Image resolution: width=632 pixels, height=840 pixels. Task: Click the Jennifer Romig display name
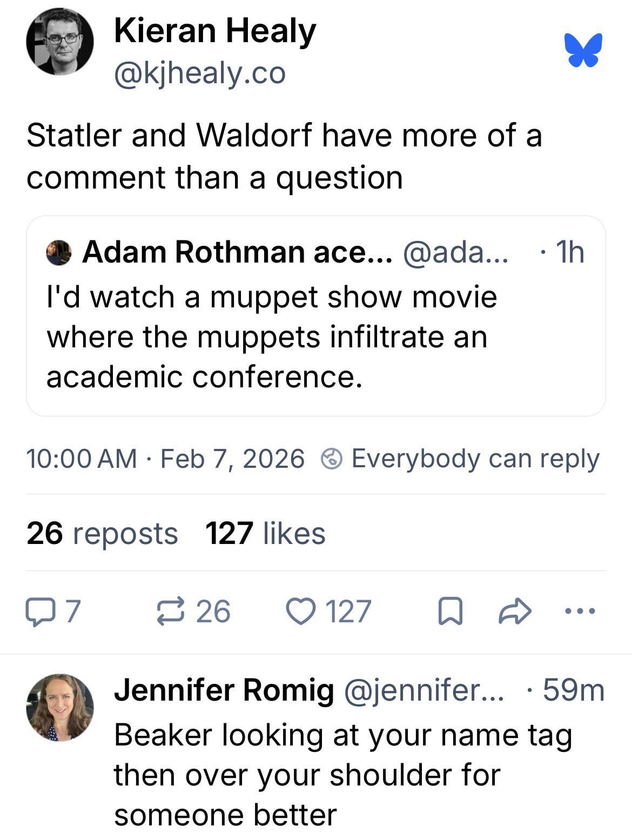224,690
